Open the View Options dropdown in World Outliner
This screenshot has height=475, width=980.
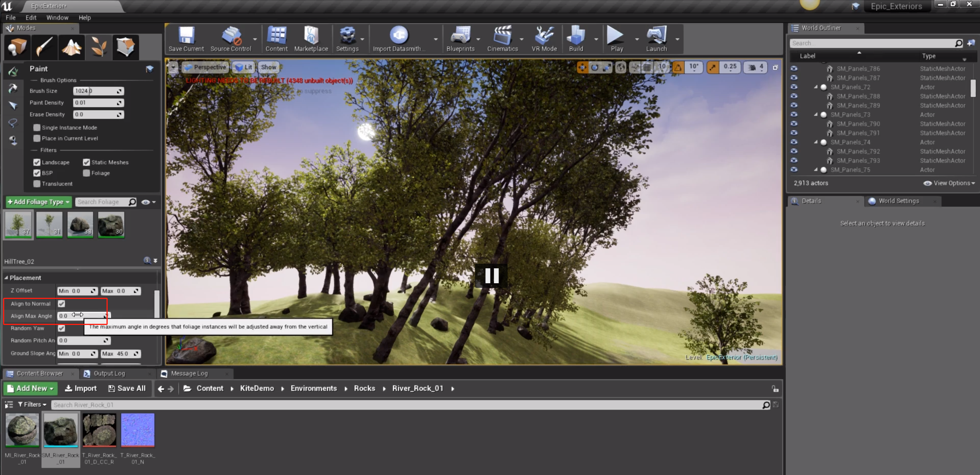[x=949, y=183]
